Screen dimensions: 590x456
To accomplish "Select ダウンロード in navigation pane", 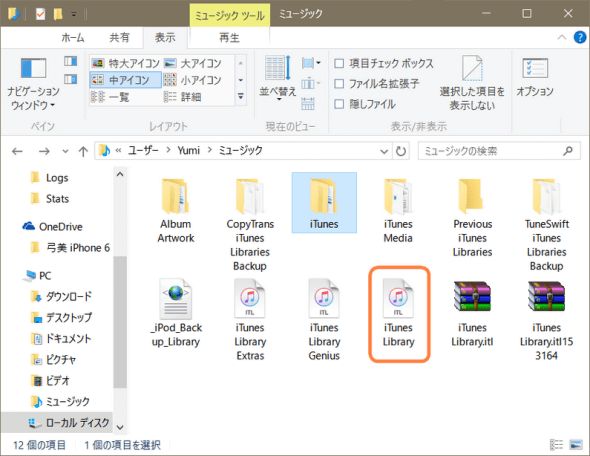I will 68,296.
